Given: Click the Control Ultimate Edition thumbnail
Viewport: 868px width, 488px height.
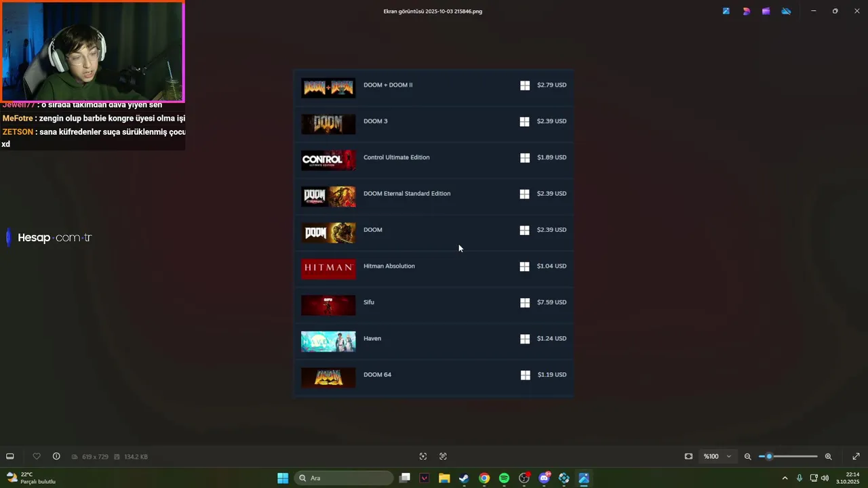Looking at the screenshot, I should pyautogui.click(x=328, y=160).
